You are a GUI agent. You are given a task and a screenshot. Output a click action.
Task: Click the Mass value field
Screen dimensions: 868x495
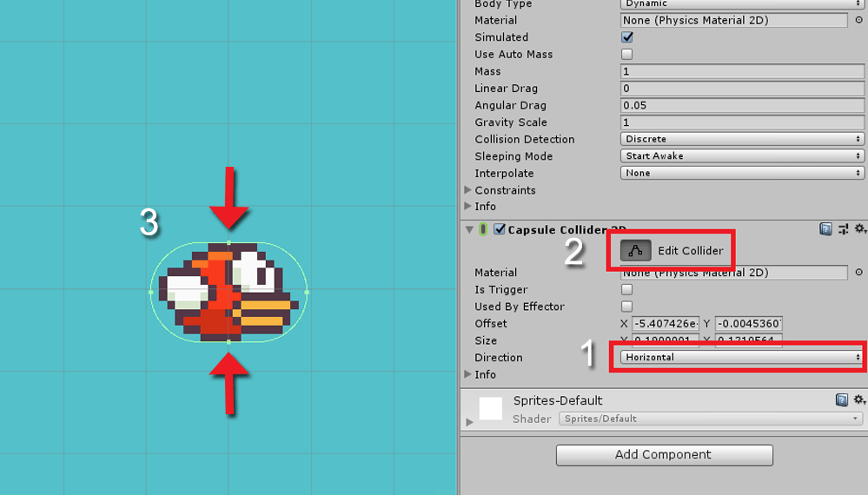[x=742, y=71]
